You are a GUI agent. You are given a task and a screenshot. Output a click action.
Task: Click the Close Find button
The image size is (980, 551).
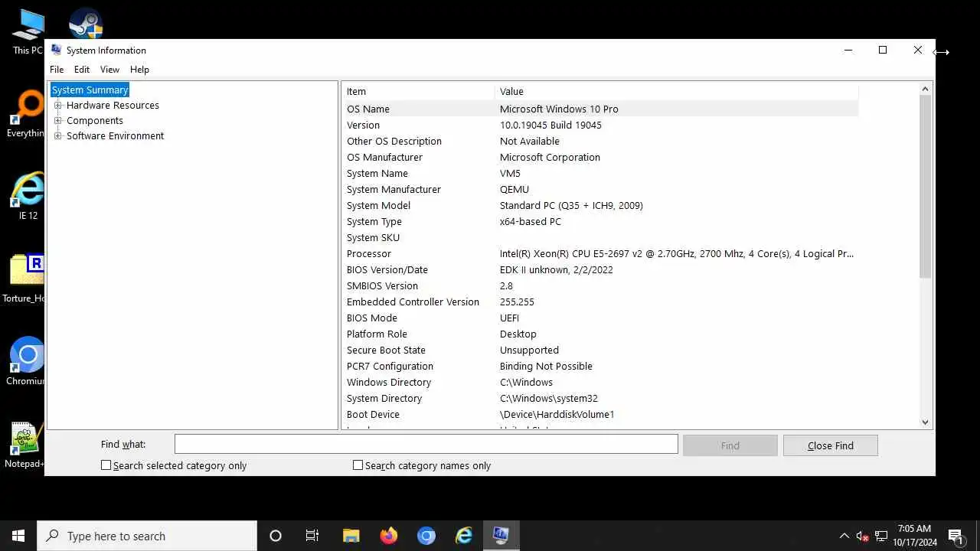pyautogui.click(x=831, y=445)
